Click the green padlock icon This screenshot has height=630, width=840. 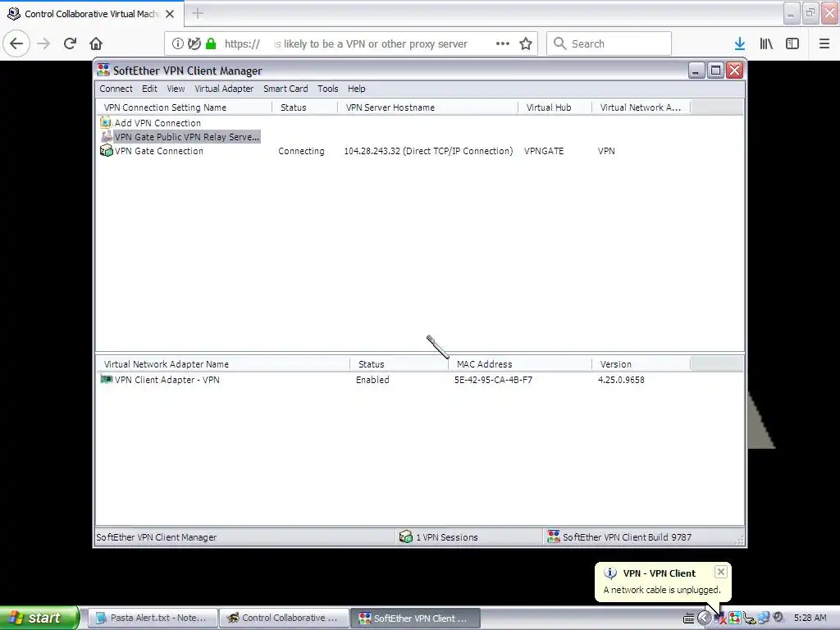pos(211,43)
